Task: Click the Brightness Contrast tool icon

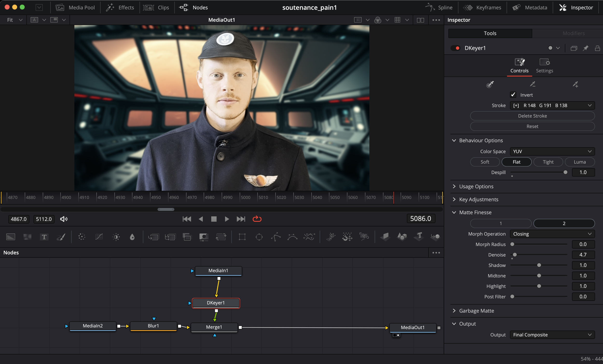Action: click(x=116, y=237)
